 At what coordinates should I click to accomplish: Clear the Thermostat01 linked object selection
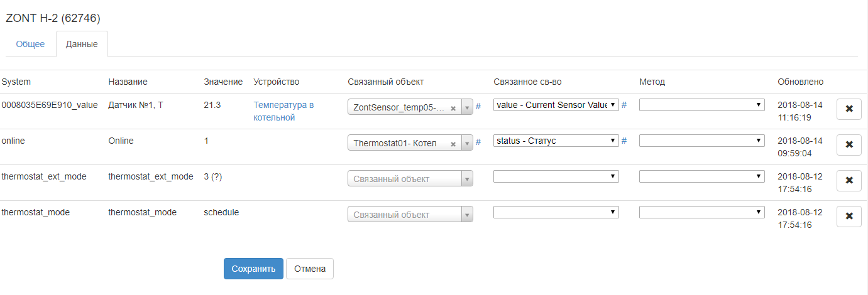coord(453,144)
